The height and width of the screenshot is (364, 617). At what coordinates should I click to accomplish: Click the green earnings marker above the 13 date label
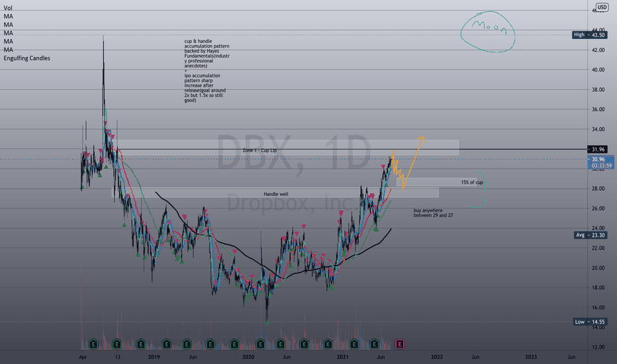click(x=117, y=344)
